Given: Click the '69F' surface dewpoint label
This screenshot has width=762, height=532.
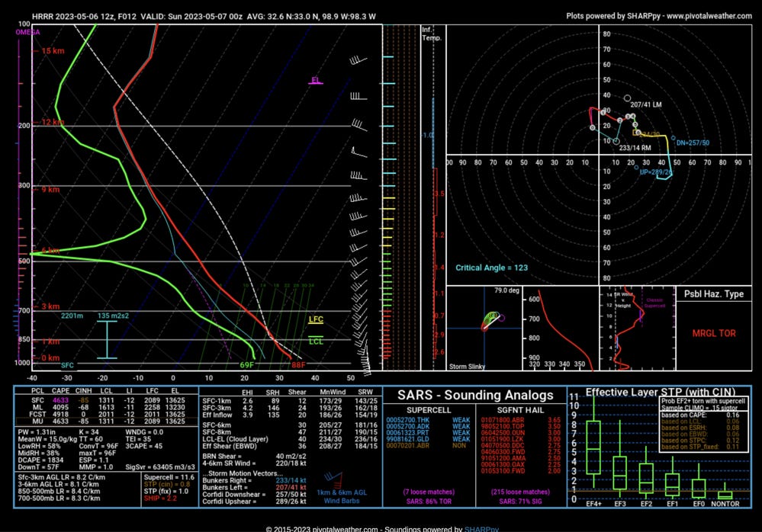Looking at the screenshot, I should pyautogui.click(x=247, y=365).
